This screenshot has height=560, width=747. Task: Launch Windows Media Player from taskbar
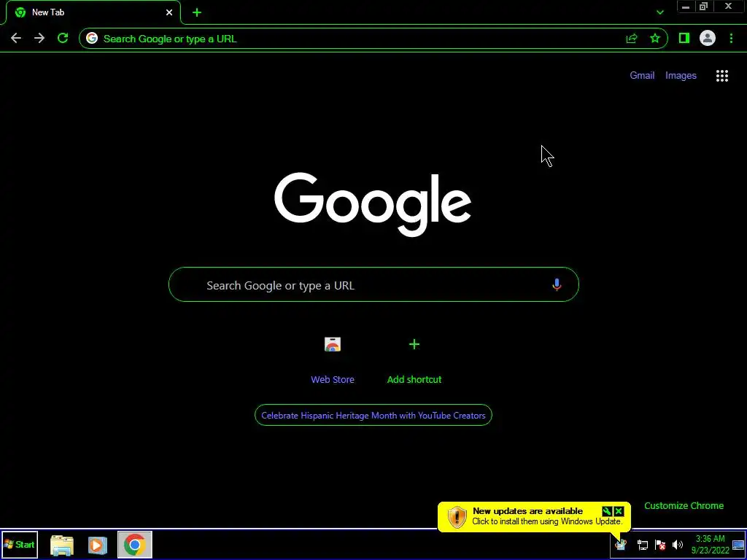click(x=97, y=545)
